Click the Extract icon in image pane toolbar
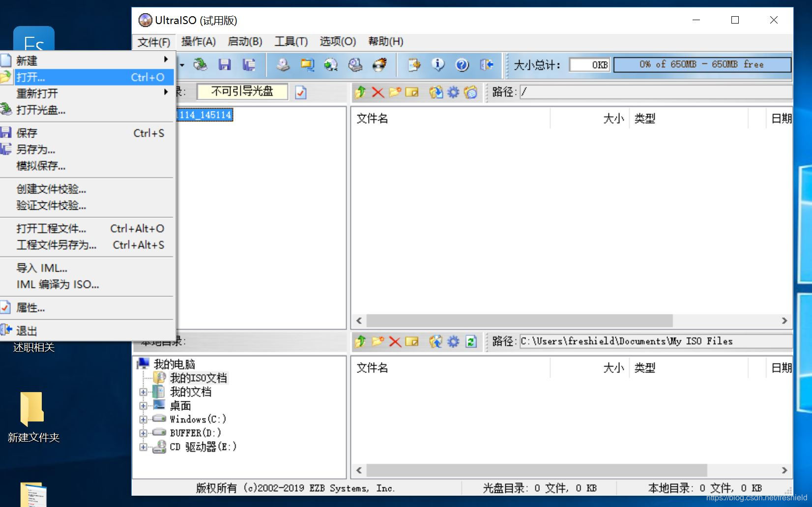Image resolution: width=812 pixels, height=507 pixels. (x=435, y=92)
